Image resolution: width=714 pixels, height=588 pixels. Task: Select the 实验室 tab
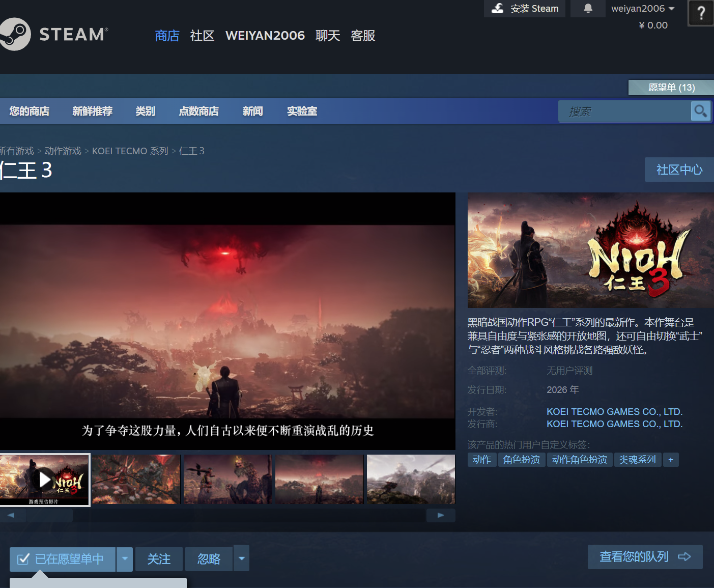(x=302, y=111)
